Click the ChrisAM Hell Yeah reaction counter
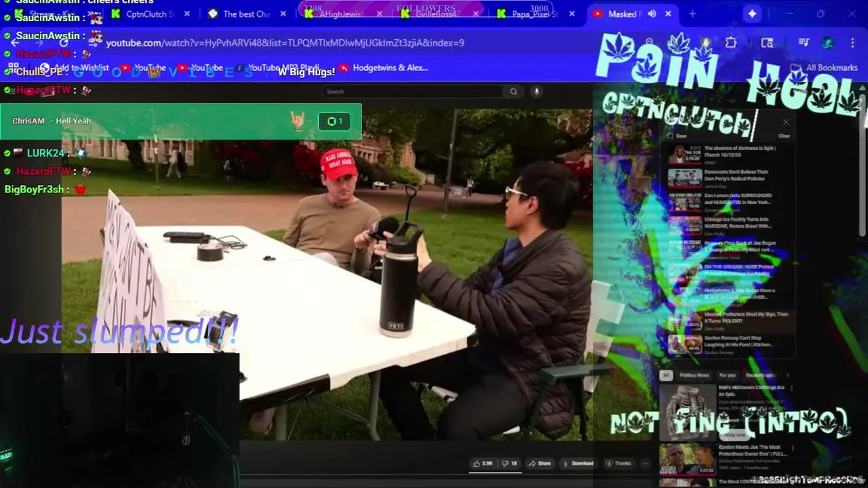Screen dimensions: 868x488 coord(334,121)
